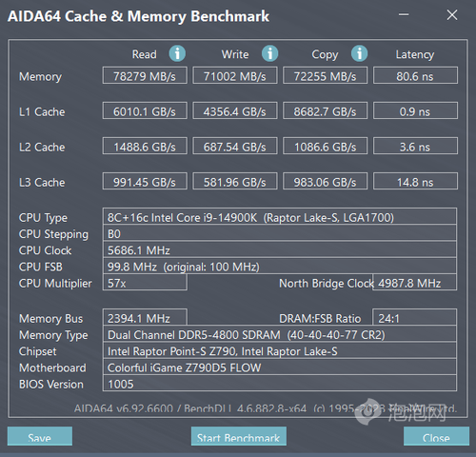Select the L2 Cache Write 687.54 GB/s field
The height and width of the screenshot is (457, 476).
(x=235, y=146)
